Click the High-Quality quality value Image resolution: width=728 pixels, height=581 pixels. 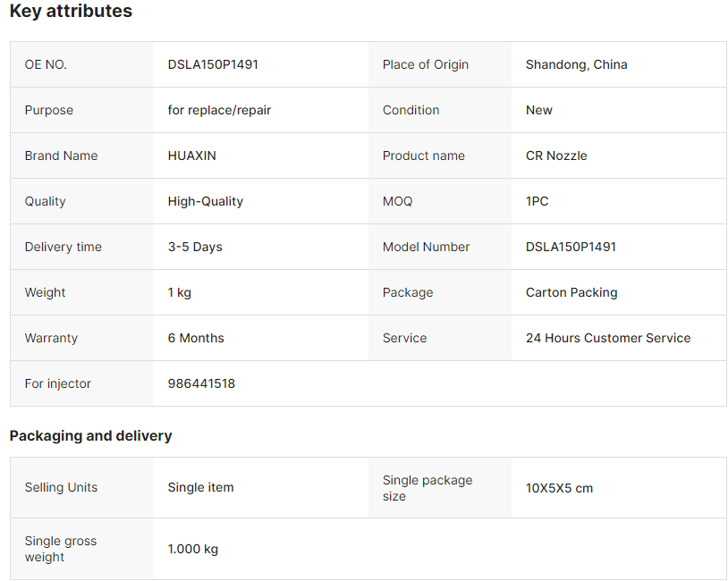pos(205,201)
